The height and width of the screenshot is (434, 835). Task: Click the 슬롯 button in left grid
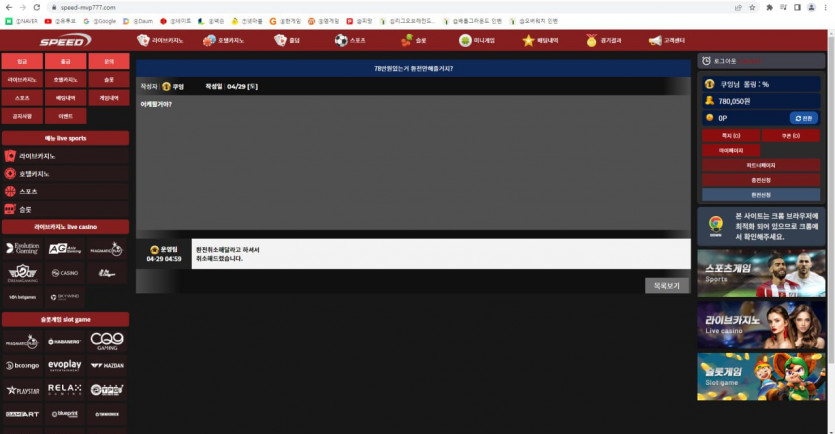pyautogui.click(x=109, y=80)
